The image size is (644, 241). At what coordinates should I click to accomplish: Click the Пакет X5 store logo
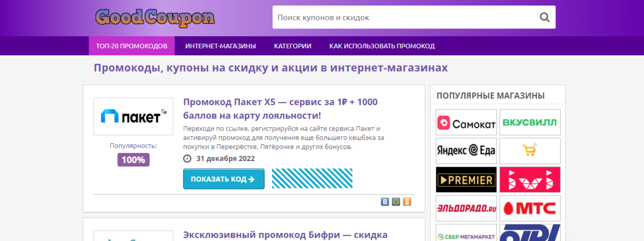click(x=133, y=116)
